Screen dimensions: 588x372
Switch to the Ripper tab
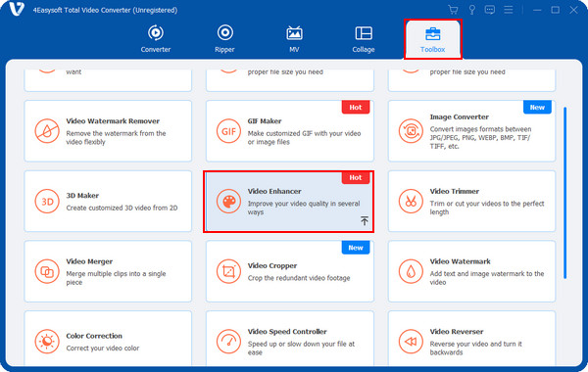(224, 39)
